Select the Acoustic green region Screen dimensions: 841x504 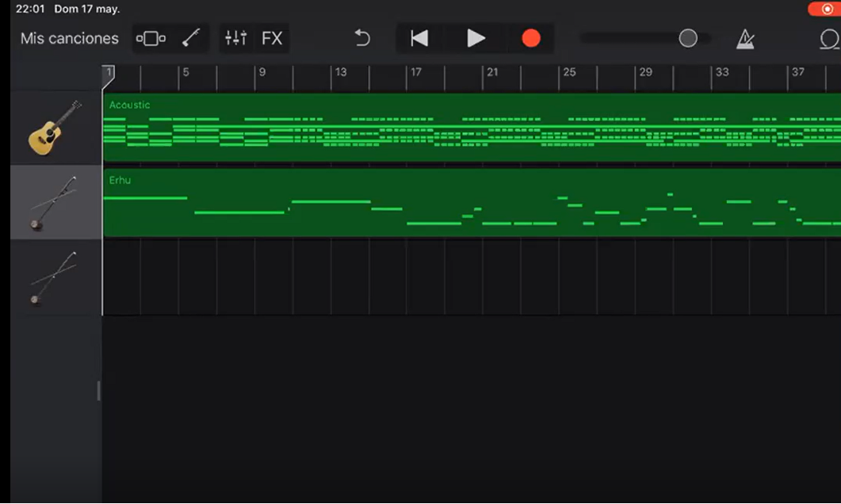coord(472,127)
